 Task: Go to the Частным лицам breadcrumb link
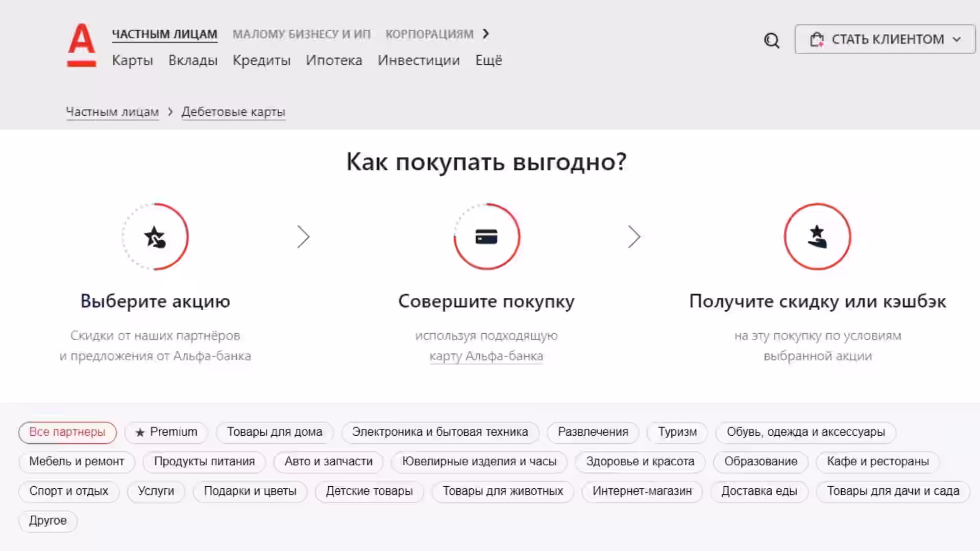tap(112, 112)
